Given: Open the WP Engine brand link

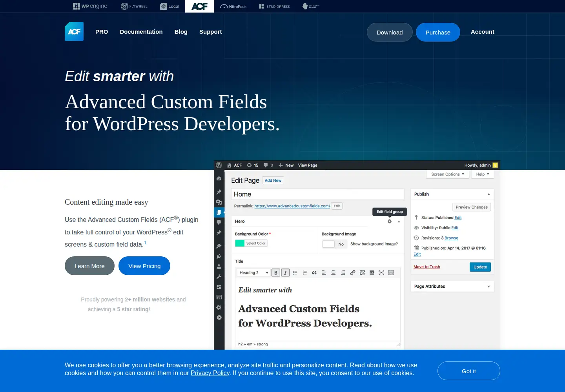Looking at the screenshot, I should click(x=90, y=6).
